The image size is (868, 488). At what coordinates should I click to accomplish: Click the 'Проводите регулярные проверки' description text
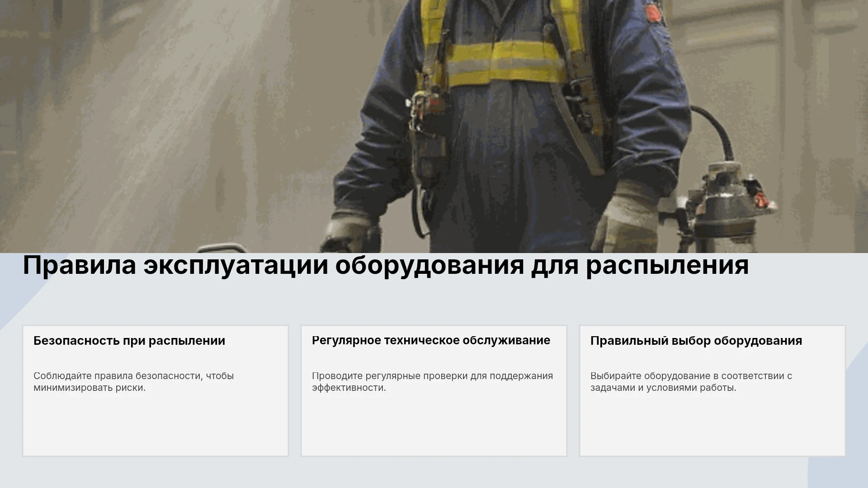point(432,382)
